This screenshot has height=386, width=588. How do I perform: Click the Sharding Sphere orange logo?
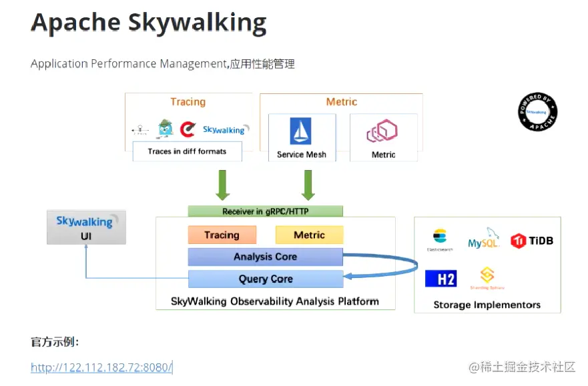tap(487, 278)
